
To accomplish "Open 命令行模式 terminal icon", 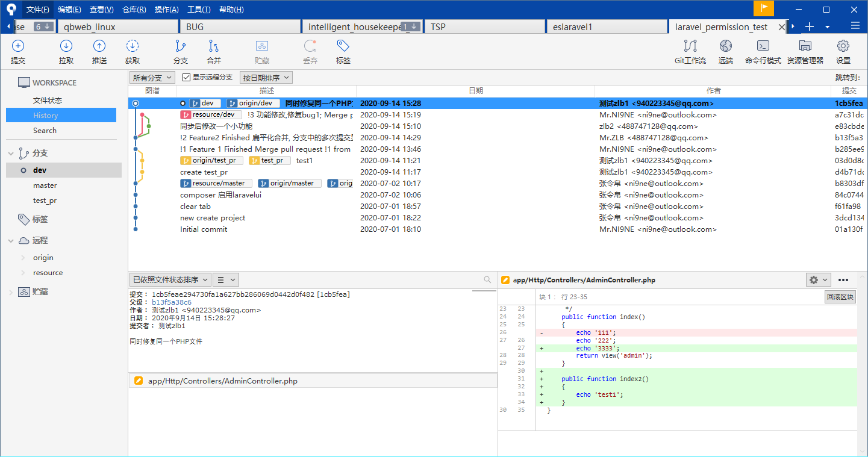I will click(x=763, y=46).
